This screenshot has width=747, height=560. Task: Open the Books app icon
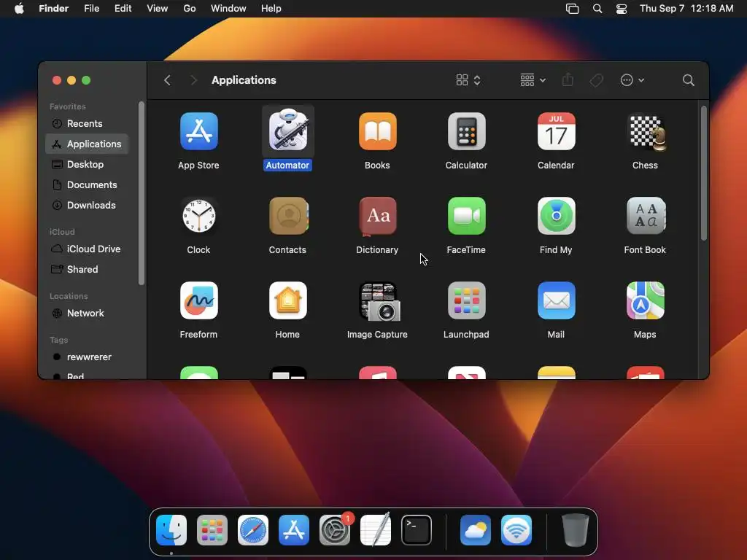377,131
